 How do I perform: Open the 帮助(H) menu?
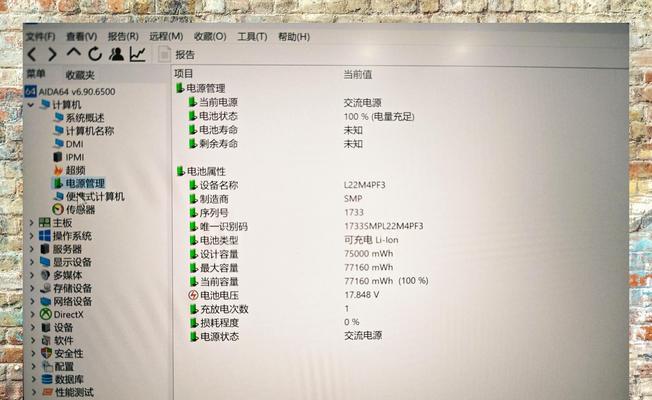(294, 37)
